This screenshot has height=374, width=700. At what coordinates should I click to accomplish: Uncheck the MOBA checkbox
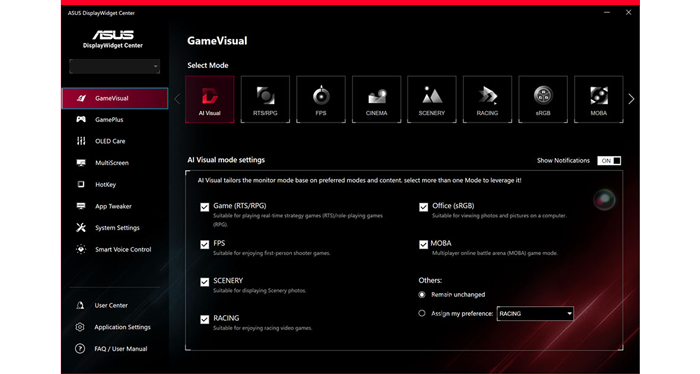[423, 245]
